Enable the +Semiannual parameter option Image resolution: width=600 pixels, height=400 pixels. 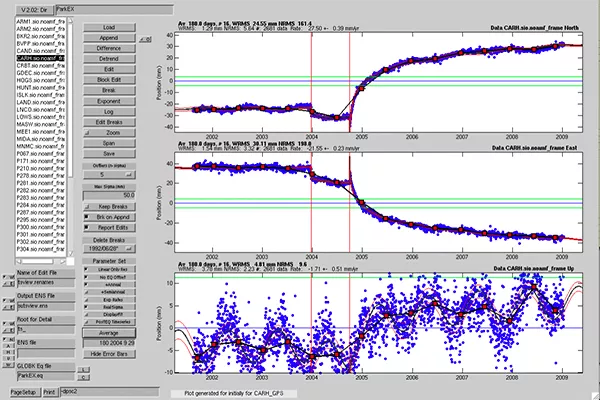click(x=109, y=292)
